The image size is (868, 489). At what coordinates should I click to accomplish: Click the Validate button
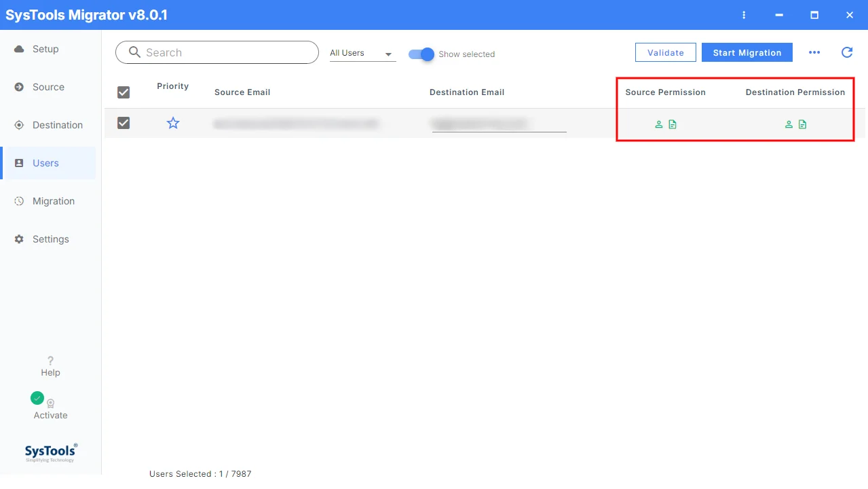point(666,52)
